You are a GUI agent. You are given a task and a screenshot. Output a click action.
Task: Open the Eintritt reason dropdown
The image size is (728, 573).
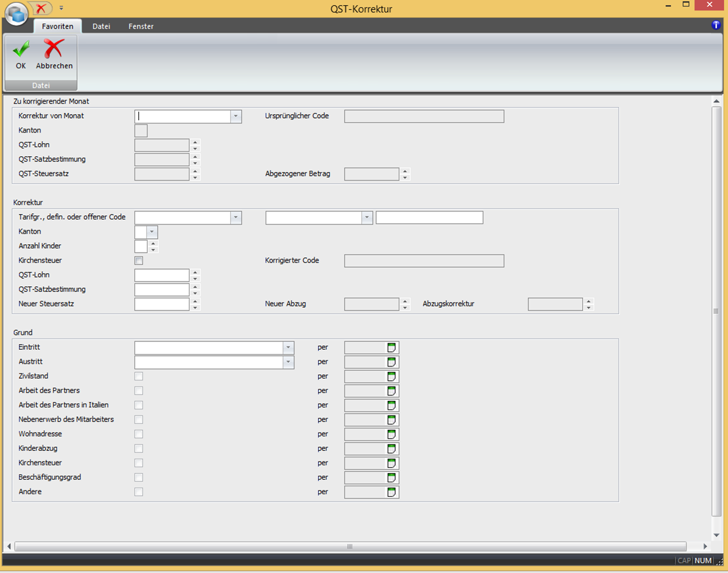[x=288, y=348]
